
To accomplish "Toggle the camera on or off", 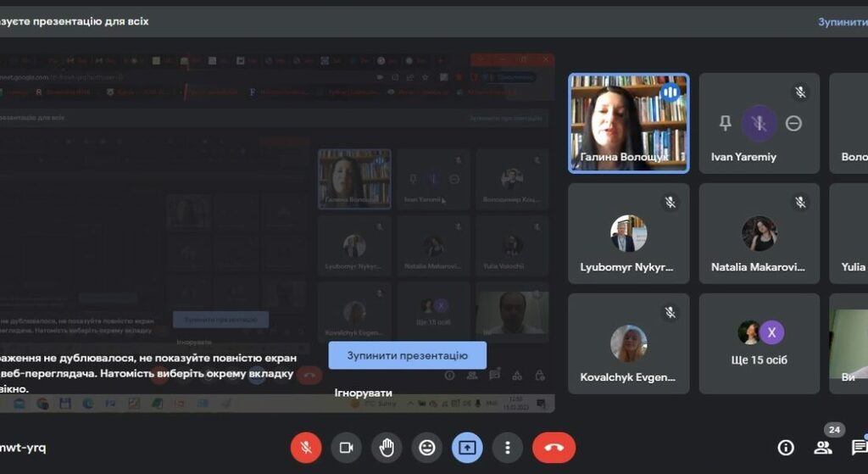I will coord(346,447).
